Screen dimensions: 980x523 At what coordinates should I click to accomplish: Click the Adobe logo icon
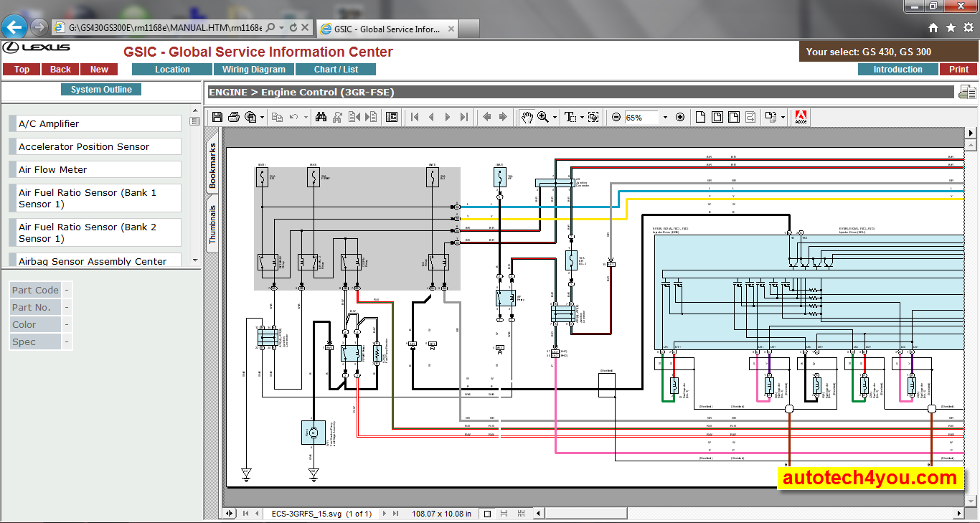click(x=801, y=117)
